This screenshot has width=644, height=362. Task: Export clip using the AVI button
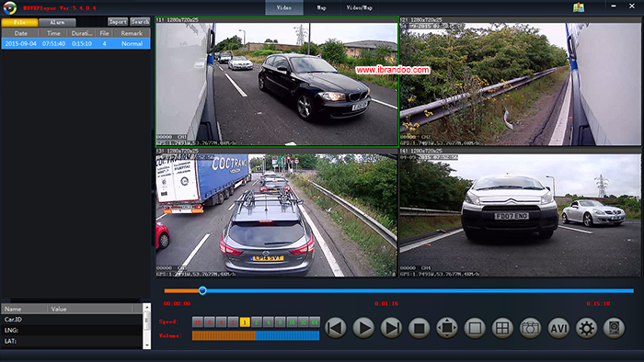558,328
